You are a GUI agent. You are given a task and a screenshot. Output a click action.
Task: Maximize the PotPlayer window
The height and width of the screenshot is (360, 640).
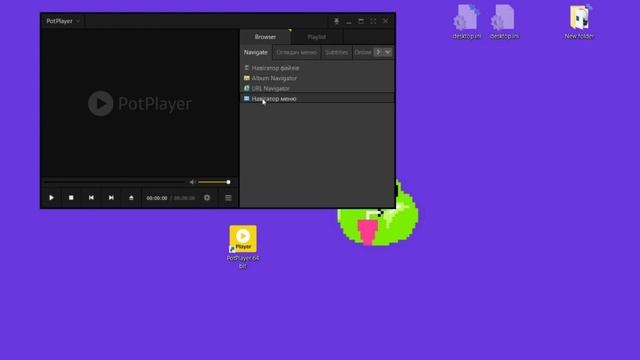(361, 21)
